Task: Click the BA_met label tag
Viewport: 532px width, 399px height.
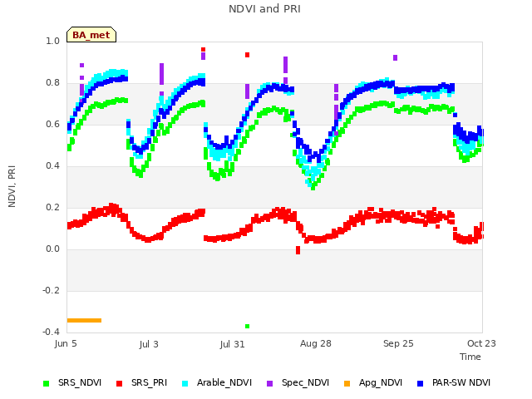Action: click(x=91, y=35)
